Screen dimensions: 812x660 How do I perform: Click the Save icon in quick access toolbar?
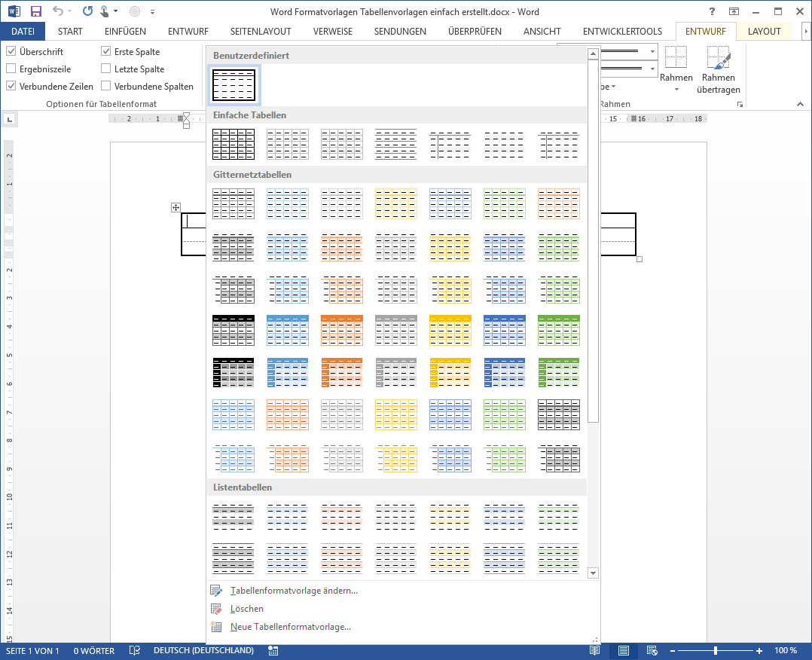tap(35, 11)
